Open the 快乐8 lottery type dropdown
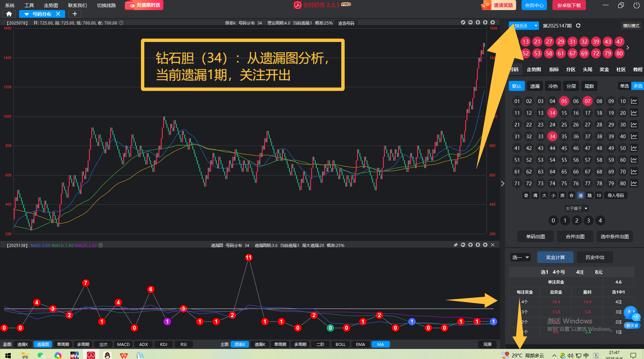This screenshot has width=644, height=359. click(524, 25)
